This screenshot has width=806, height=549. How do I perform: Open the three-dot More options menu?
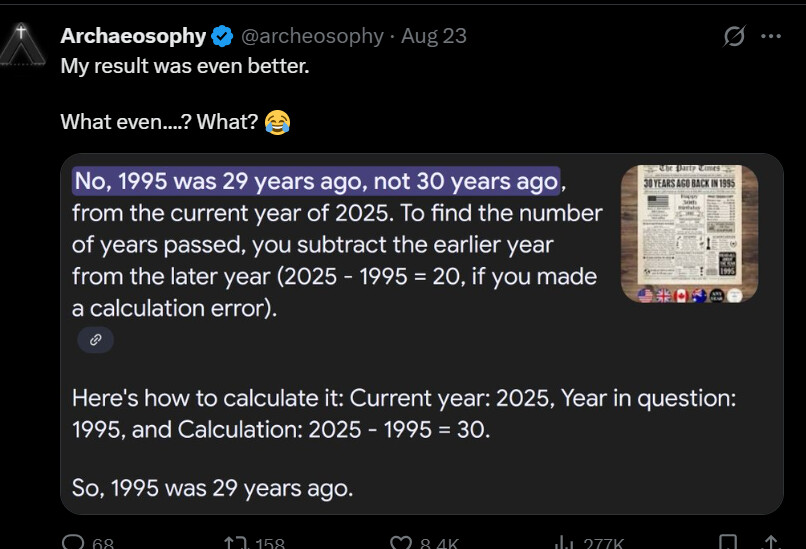coord(771,37)
